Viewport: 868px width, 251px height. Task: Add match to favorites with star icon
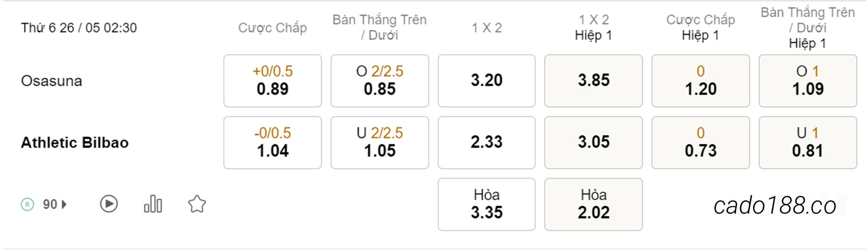click(197, 204)
